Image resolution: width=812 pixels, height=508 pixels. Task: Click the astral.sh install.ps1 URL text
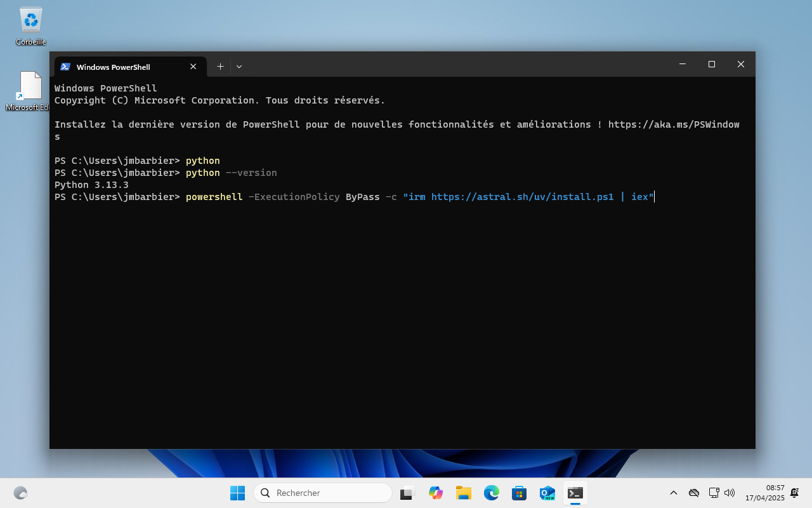523,197
